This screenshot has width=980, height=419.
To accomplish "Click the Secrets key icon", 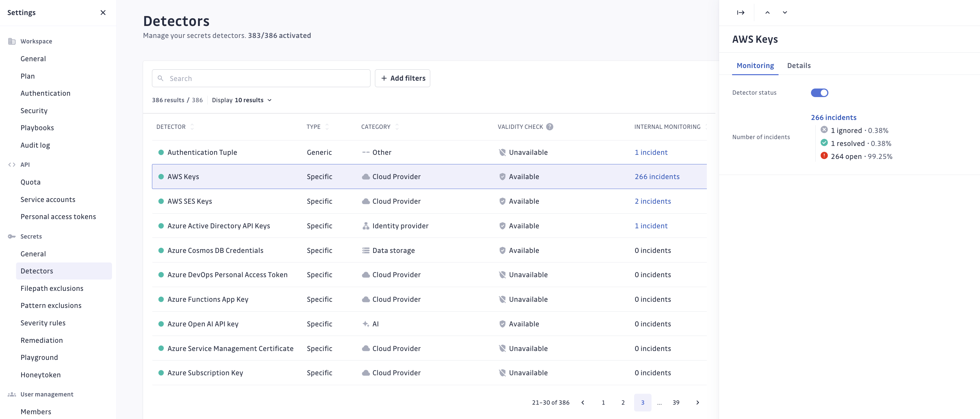I will [x=12, y=236].
